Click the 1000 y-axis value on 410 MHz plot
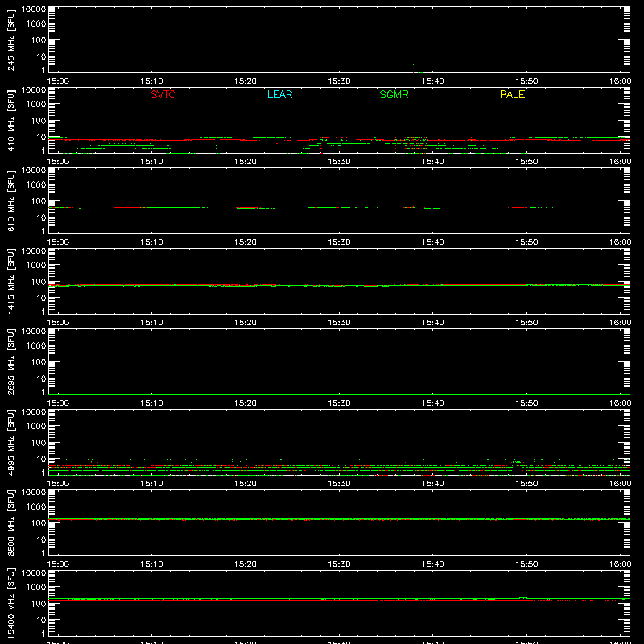 tap(36, 105)
